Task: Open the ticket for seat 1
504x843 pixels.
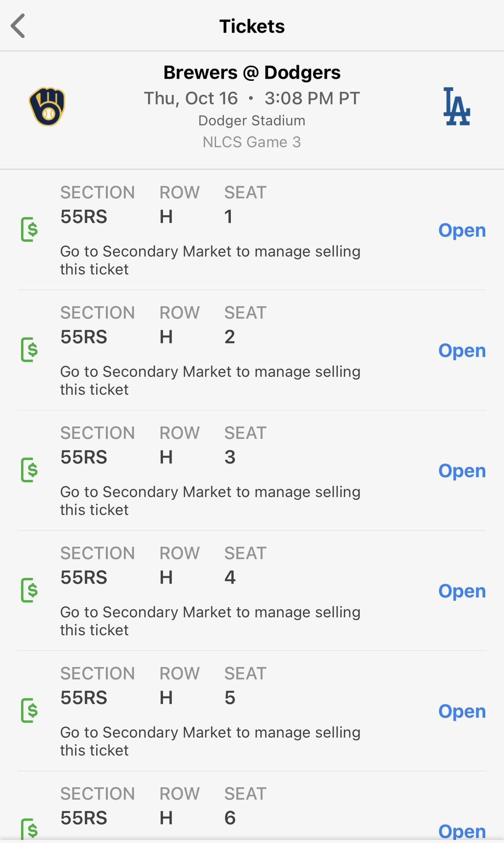Action: tap(462, 230)
